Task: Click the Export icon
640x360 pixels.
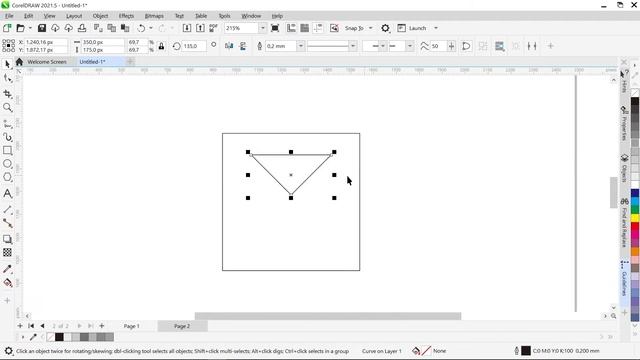Action: pos(200,28)
